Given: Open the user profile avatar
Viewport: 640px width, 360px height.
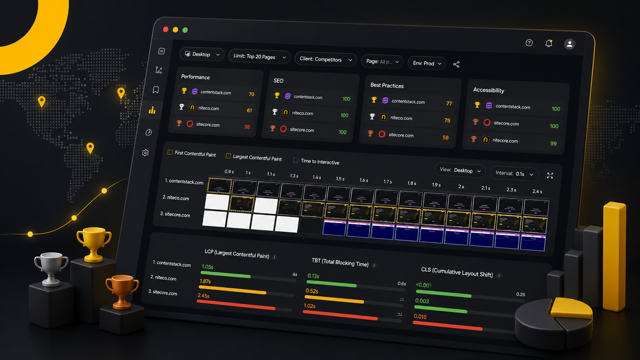Looking at the screenshot, I should pos(569,44).
